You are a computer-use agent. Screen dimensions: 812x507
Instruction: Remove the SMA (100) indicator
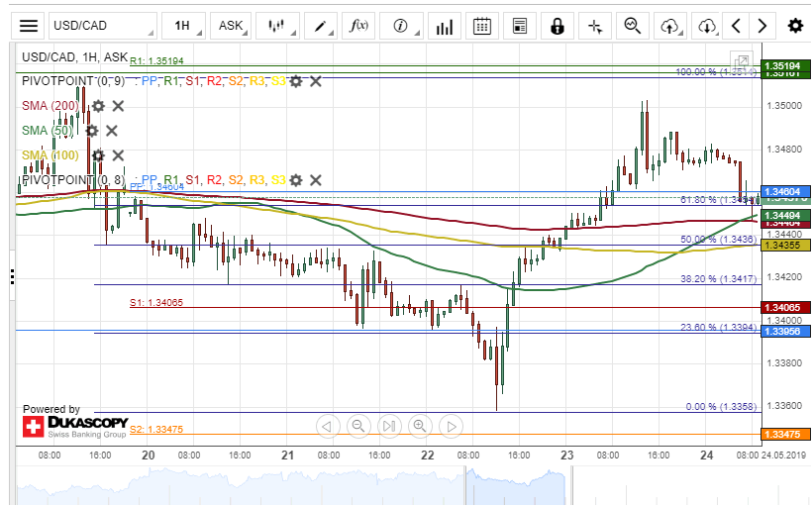(x=118, y=155)
